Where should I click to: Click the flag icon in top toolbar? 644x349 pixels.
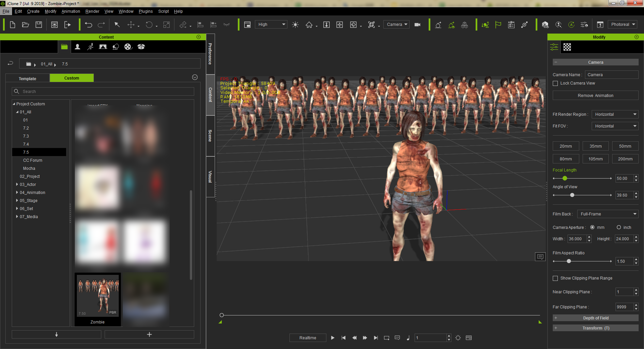pyautogui.click(x=498, y=24)
